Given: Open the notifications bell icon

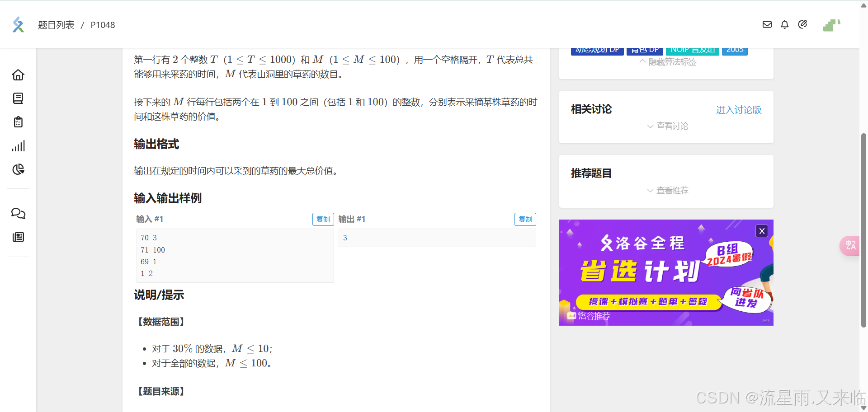Looking at the screenshot, I should [x=785, y=24].
